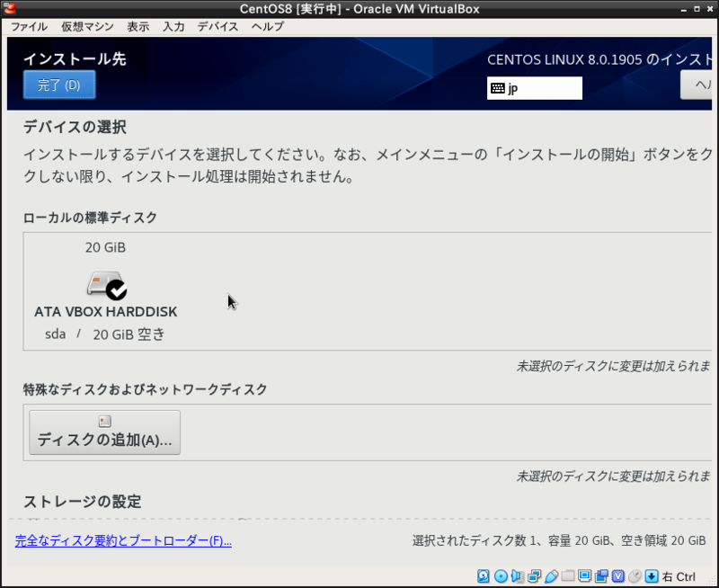Viewport: 719px width, 588px height.
Task: Click the VirtualBox icon in title bar
Action: 9,8
